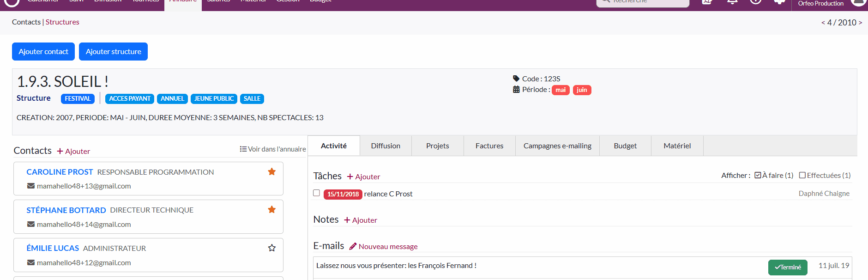Star Émilie Lucas as favorite contact
The image size is (868, 280).
(x=272, y=248)
